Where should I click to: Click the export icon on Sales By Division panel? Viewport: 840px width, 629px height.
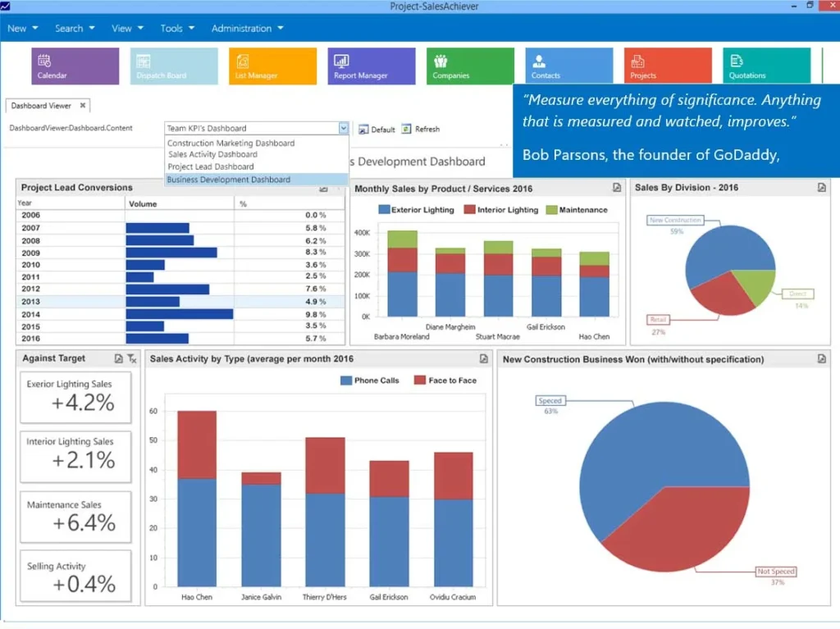[820, 188]
